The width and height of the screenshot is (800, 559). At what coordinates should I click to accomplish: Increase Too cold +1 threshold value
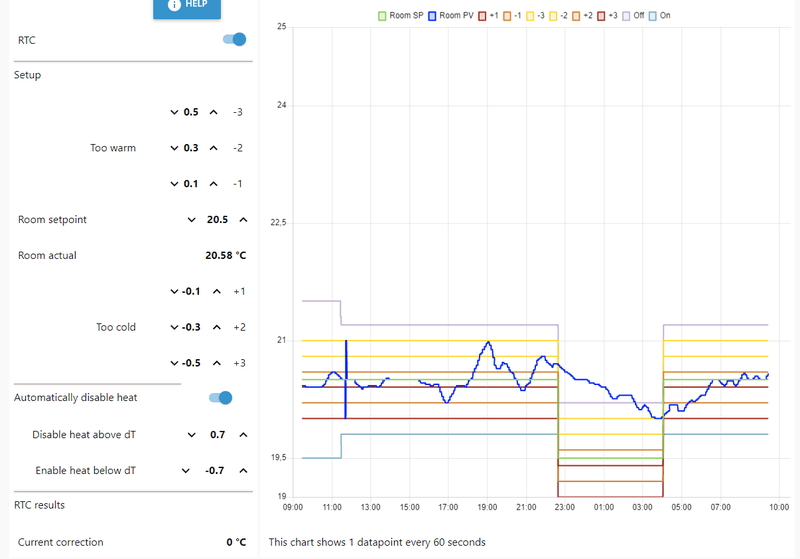coord(212,292)
